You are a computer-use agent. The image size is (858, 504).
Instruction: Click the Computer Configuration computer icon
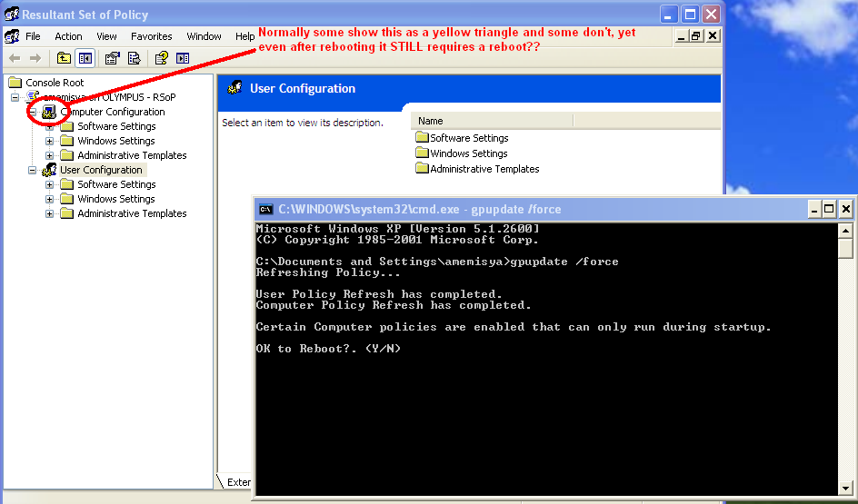(x=49, y=112)
